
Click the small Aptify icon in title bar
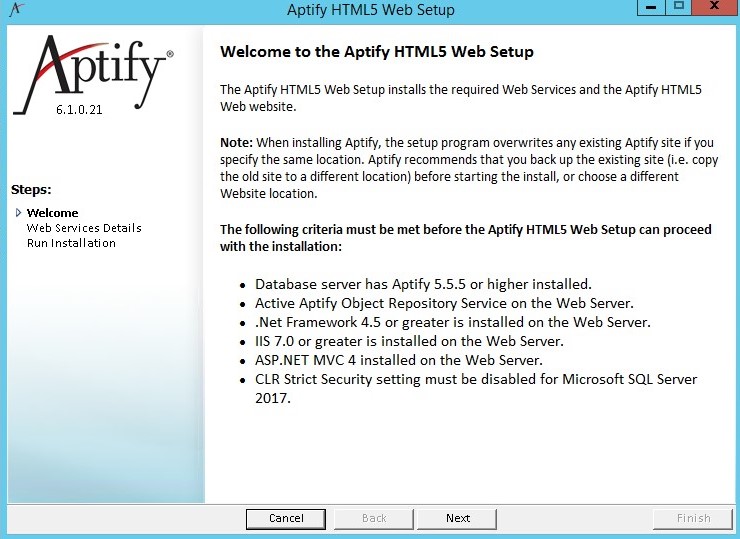pos(16,8)
